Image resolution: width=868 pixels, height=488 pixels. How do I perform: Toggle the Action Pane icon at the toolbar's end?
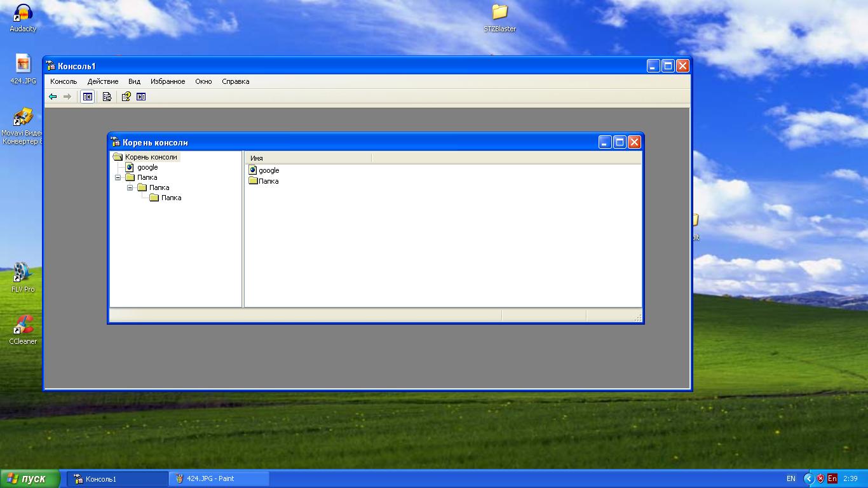(141, 97)
